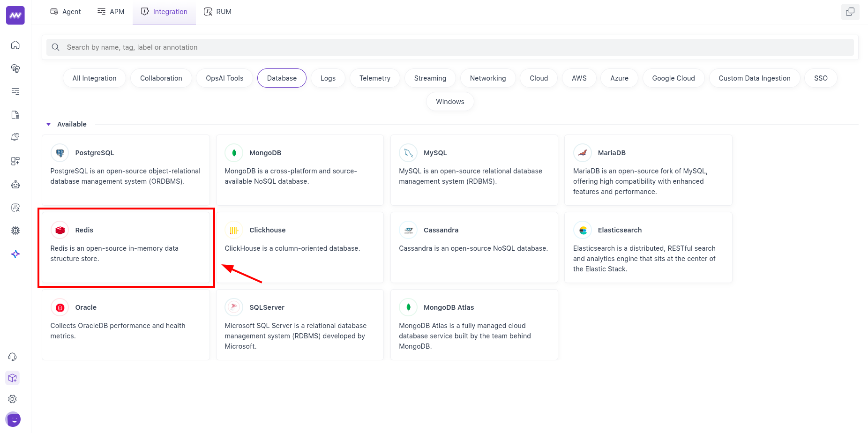868x433 pixels.
Task: Enable the AWS category filter
Action: coord(579,78)
